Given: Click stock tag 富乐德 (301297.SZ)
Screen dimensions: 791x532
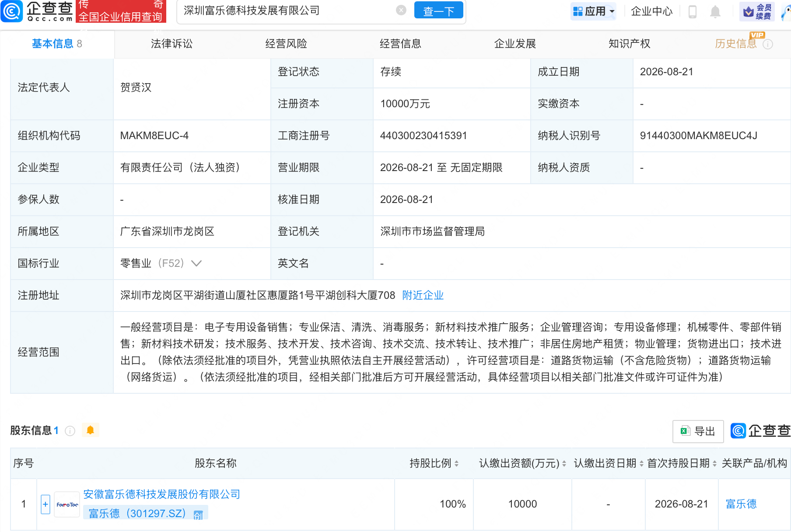Looking at the screenshot, I should [145, 513].
